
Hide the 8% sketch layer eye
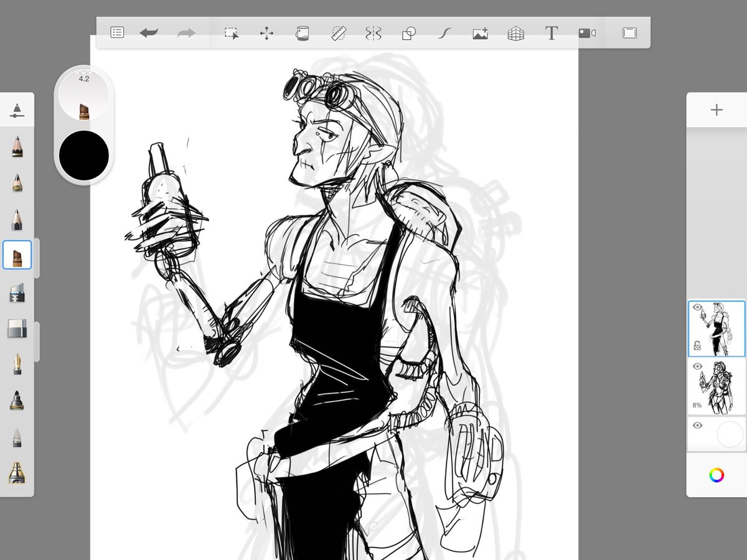coord(697,366)
